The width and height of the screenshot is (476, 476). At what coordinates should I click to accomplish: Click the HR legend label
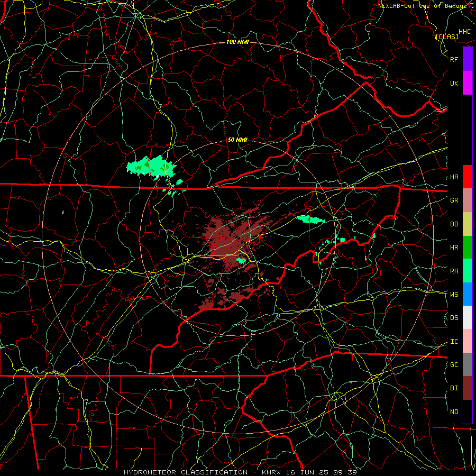(x=454, y=248)
